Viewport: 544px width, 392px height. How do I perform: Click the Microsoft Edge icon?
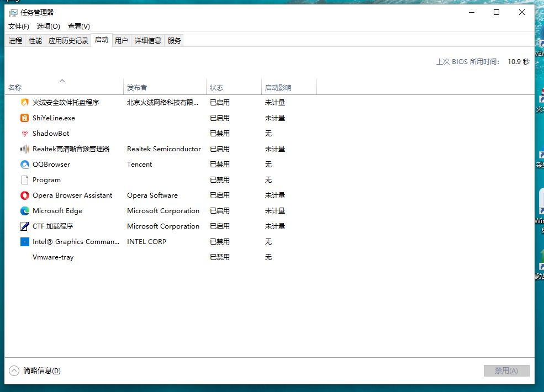tap(25, 211)
